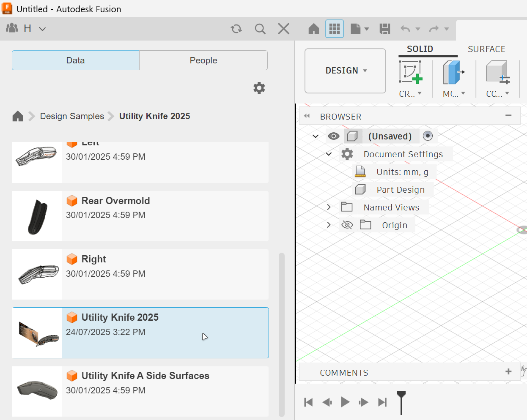This screenshot has height=420, width=527.
Task: Save the document with floppy icon
Action: point(385,29)
